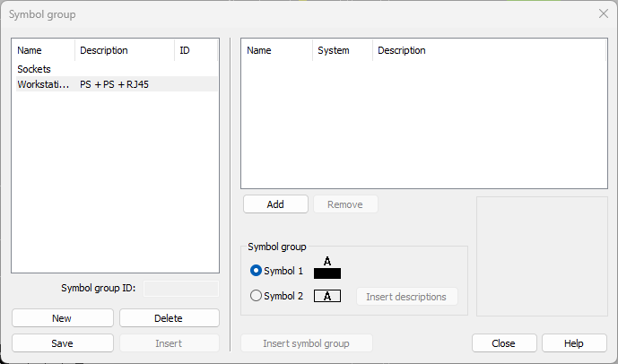The width and height of the screenshot is (618, 364).
Task: Open Help for Symbol group dialog
Action: pos(574,343)
